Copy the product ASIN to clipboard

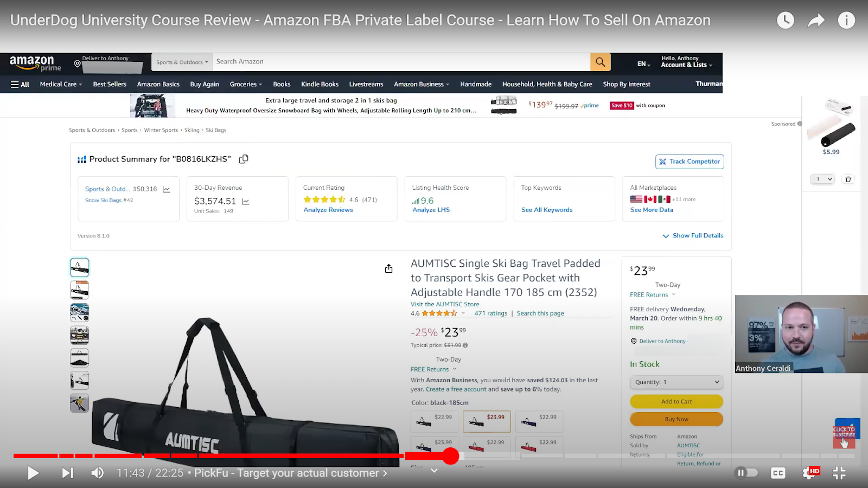(244, 159)
